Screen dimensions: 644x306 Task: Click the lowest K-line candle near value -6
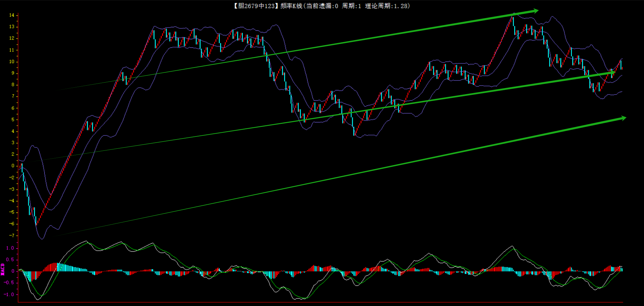pos(36,221)
